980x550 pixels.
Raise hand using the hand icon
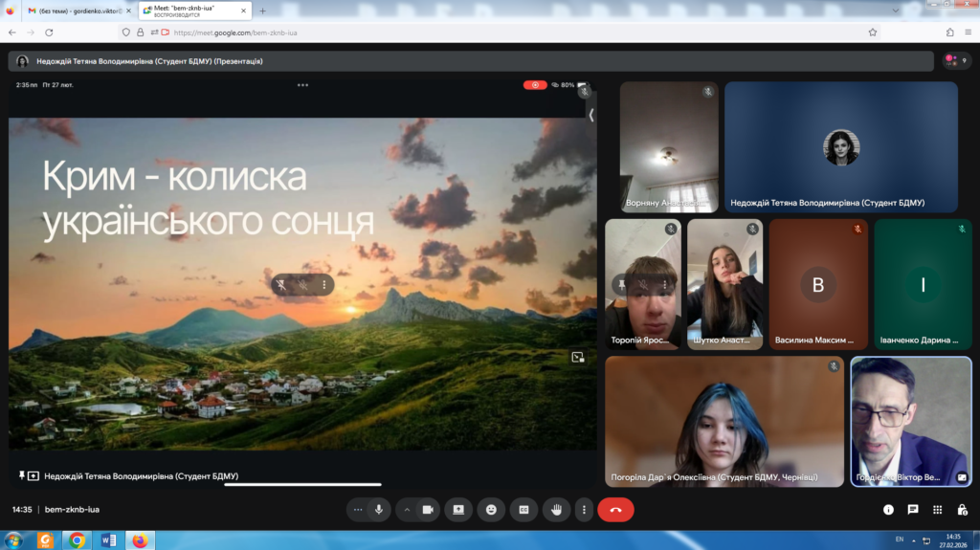pos(556,510)
